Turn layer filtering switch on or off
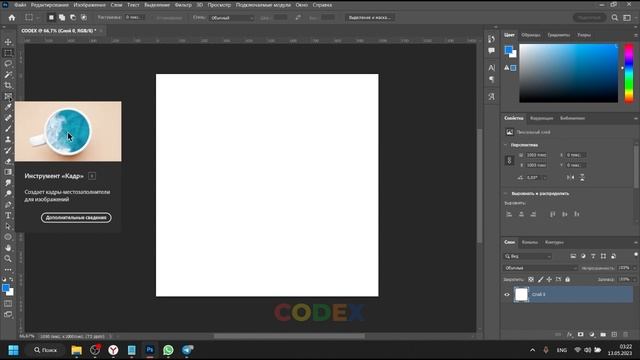Viewport: 640px width, 360px height. pos(636,255)
